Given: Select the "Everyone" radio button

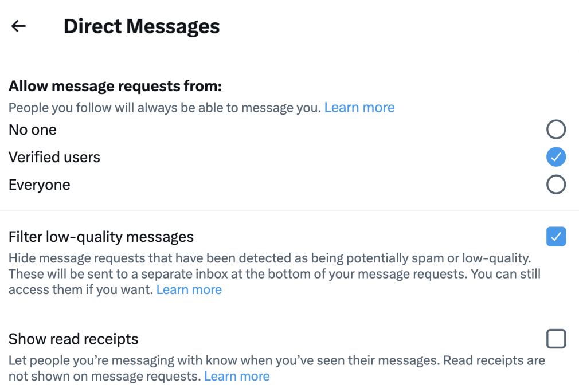Looking at the screenshot, I should tap(556, 185).
